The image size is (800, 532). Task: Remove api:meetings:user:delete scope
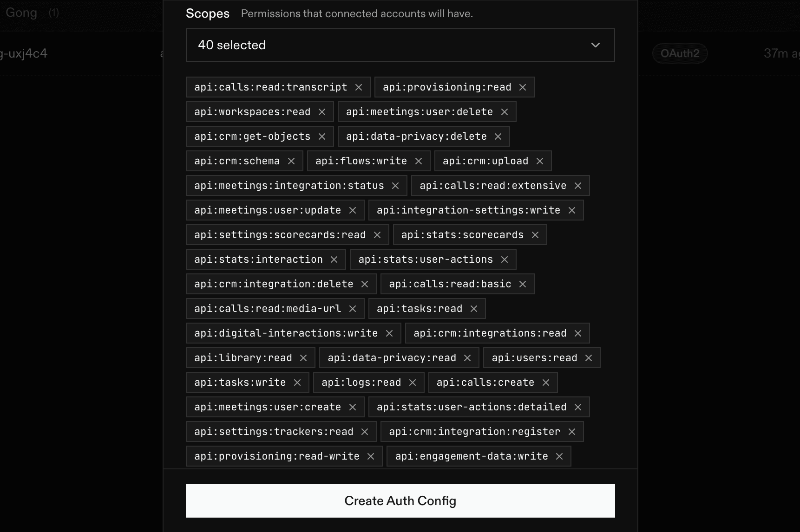[x=505, y=112]
